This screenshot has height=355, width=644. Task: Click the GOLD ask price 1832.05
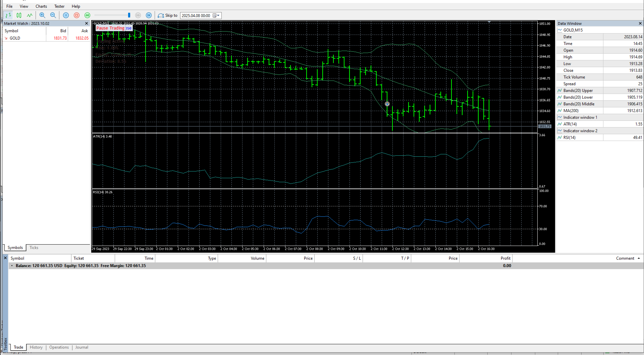[x=82, y=38]
